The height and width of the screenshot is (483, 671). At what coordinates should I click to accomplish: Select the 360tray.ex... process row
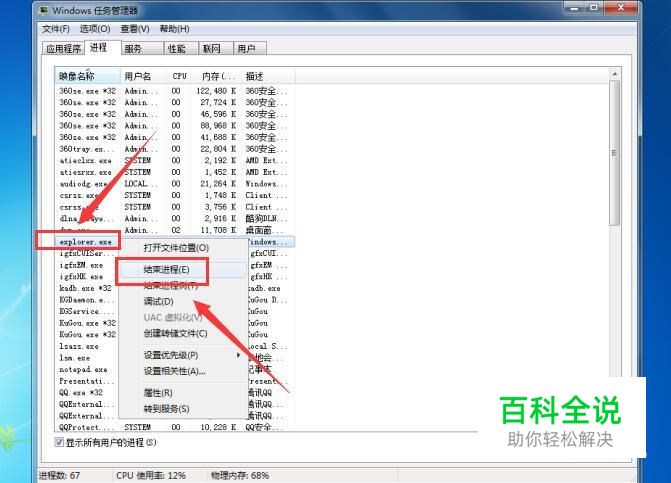pos(175,149)
